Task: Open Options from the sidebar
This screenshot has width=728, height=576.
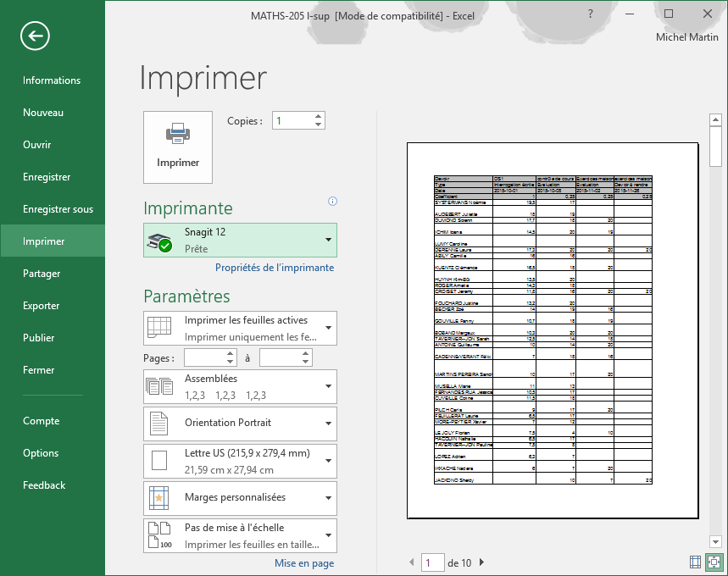Action: (x=41, y=453)
